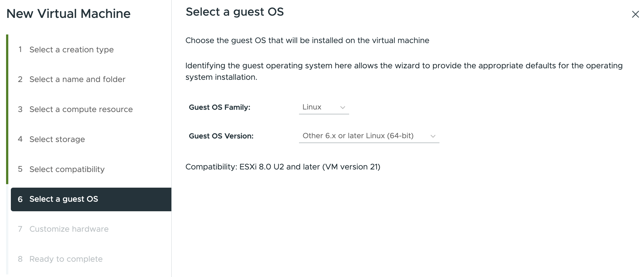Expand the Guest OS Version dropdown

369,136
